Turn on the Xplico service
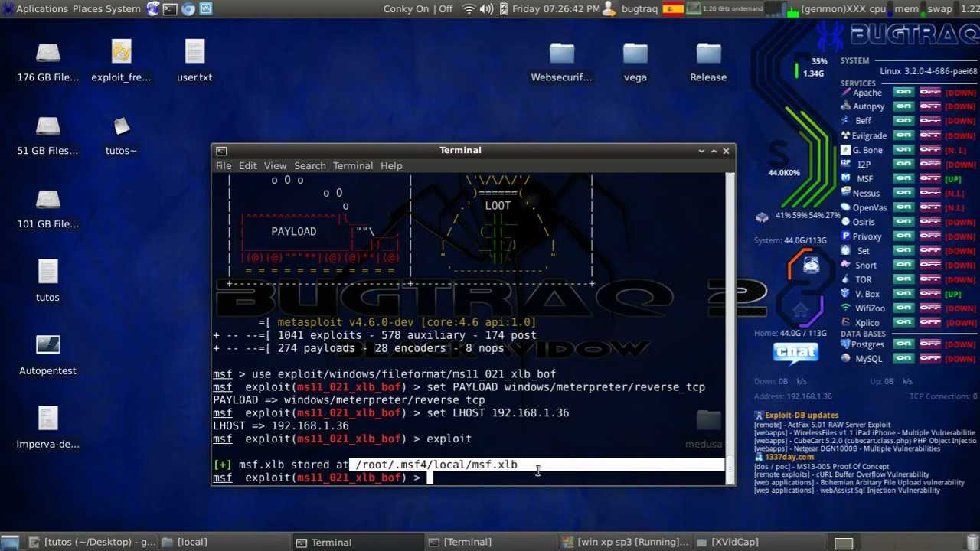 904,322
